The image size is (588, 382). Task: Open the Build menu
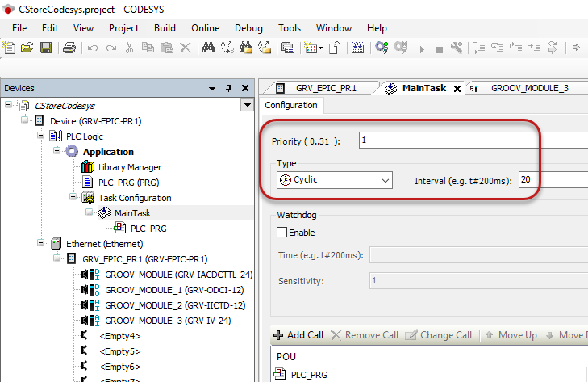165,28
